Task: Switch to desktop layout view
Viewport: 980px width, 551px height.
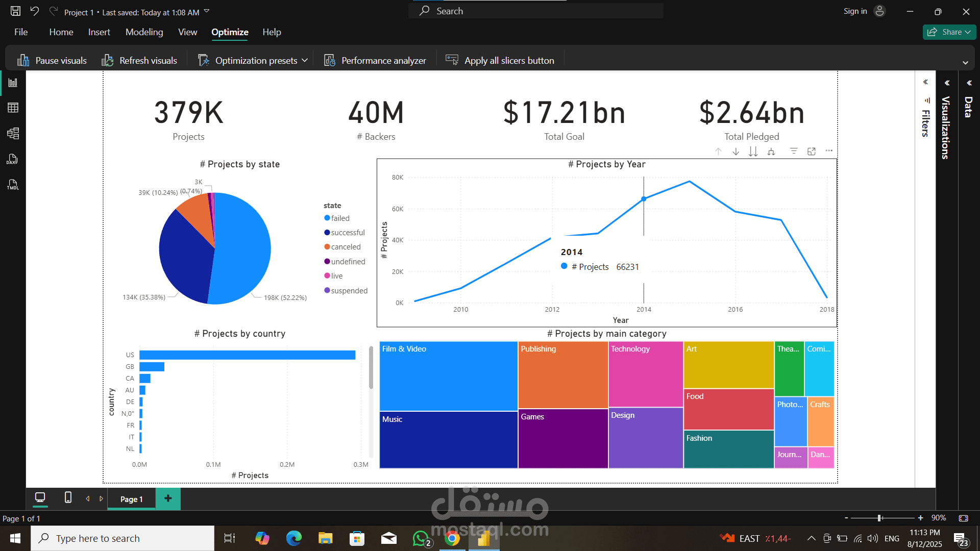Action: click(40, 497)
